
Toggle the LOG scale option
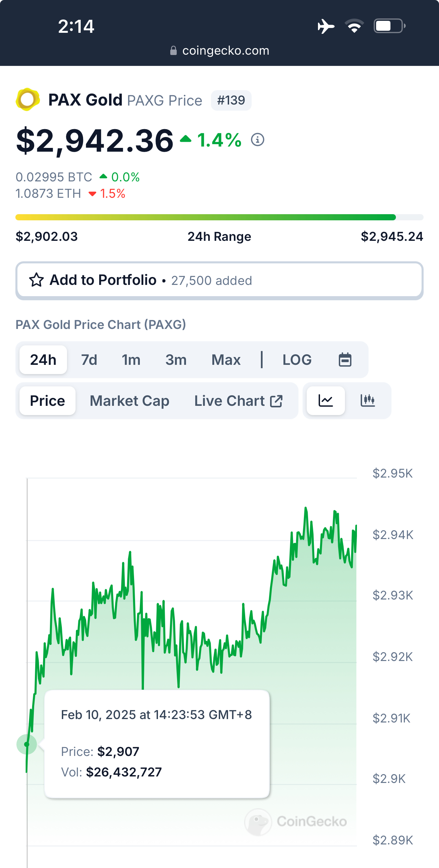click(297, 360)
